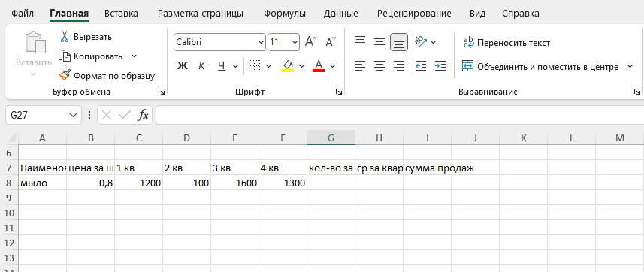644x272 pixels.
Task: Expand the Paste (Вставить) options arrow
Action: (x=34, y=74)
